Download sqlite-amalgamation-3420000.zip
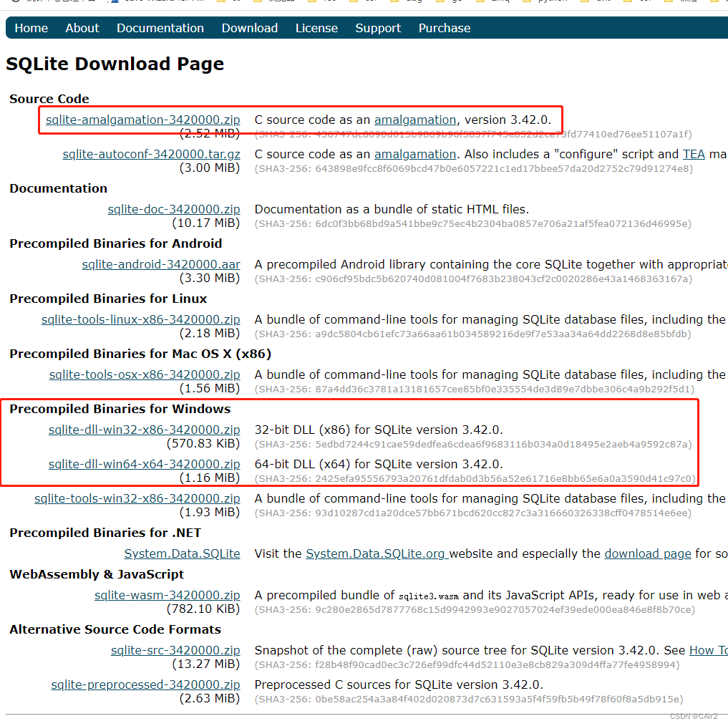Image resolution: width=728 pixels, height=726 pixels. pos(143,120)
